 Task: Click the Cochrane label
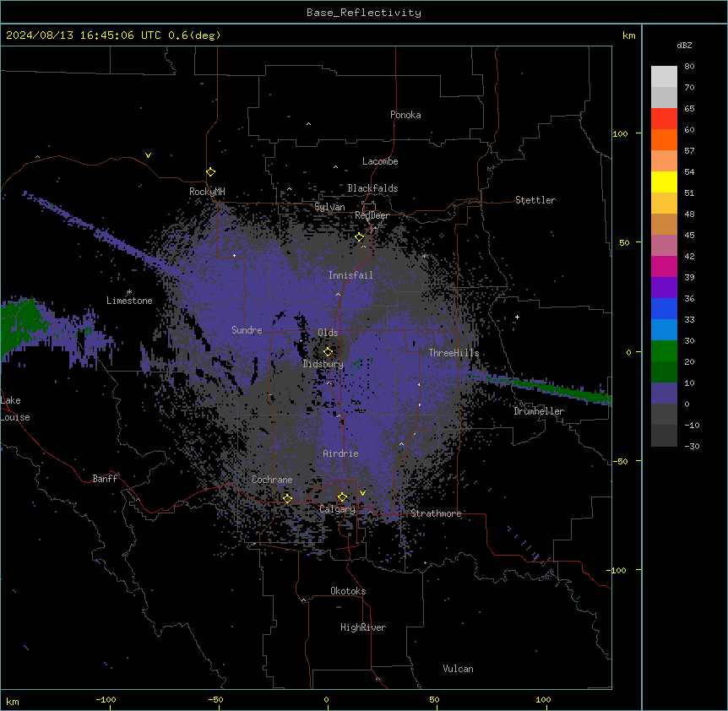click(x=272, y=480)
